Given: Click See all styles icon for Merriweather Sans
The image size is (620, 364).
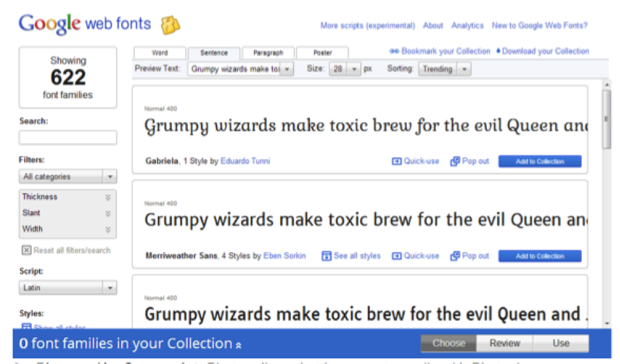Looking at the screenshot, I should tap(326, 256).
